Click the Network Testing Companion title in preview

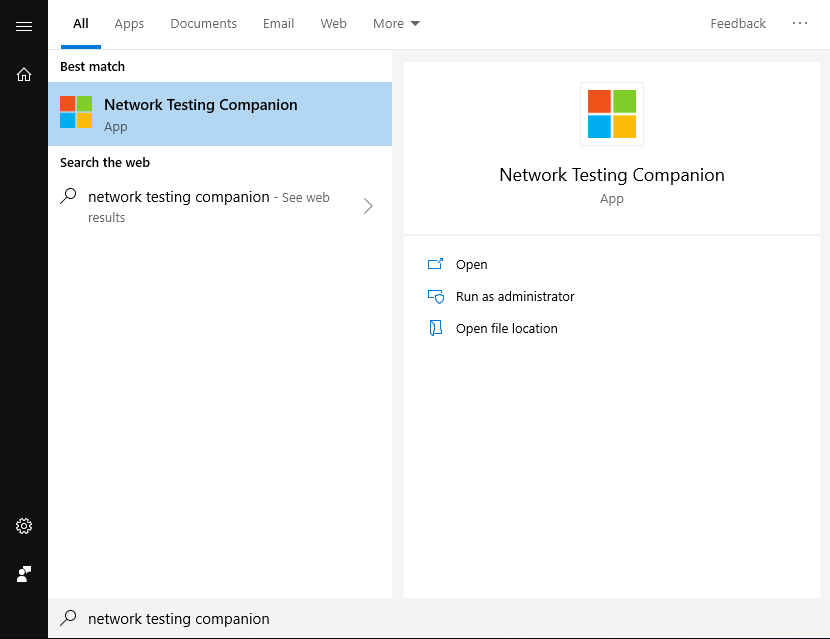pyautogui.click(x=611, y=175)
